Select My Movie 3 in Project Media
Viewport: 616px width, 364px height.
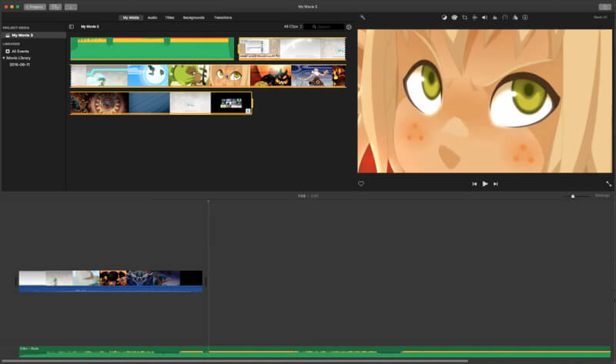point(33,35)
